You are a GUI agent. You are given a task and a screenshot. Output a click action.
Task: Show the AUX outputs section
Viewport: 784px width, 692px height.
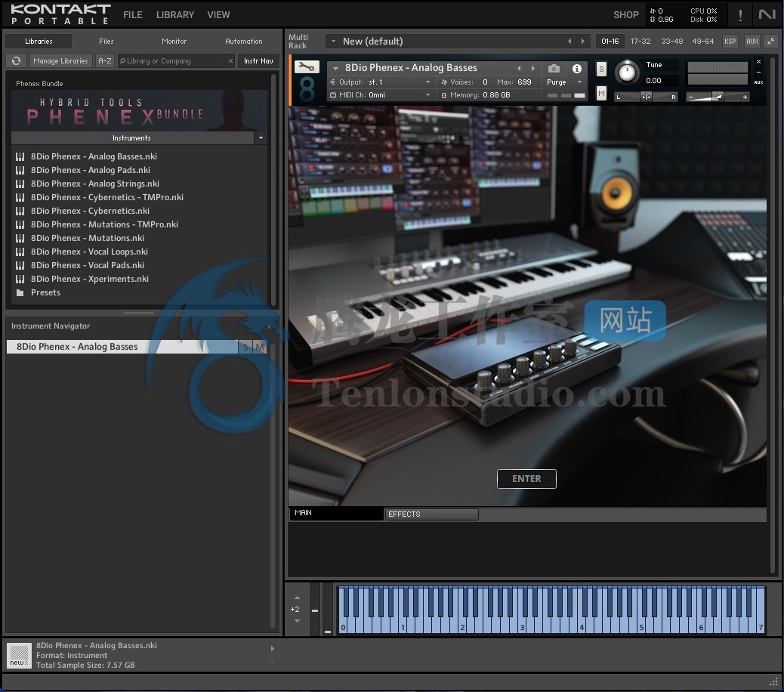(x=752, y=42)
